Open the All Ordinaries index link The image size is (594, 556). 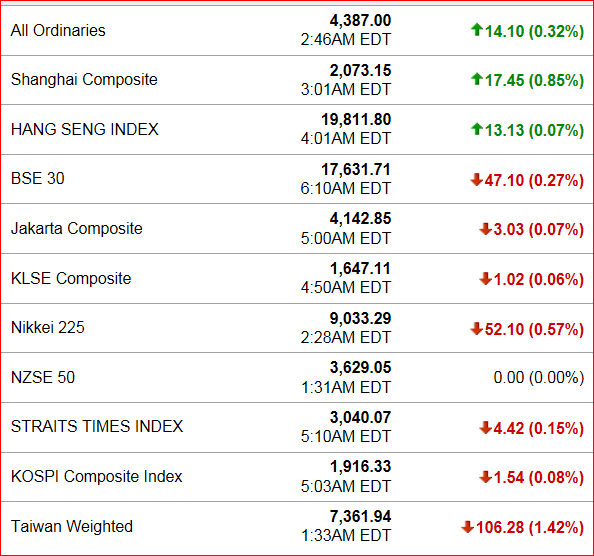coord(58,30)
